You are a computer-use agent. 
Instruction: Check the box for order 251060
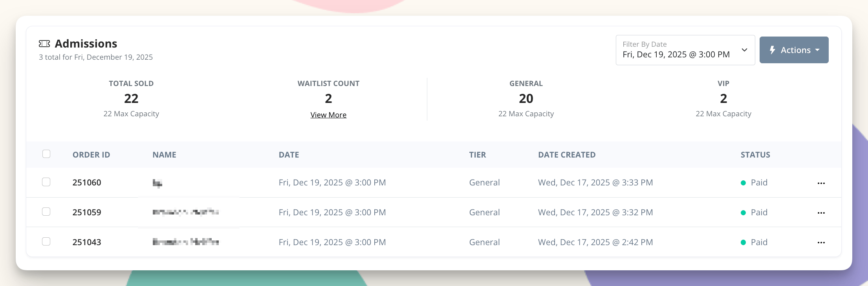(x=46, y=182)
